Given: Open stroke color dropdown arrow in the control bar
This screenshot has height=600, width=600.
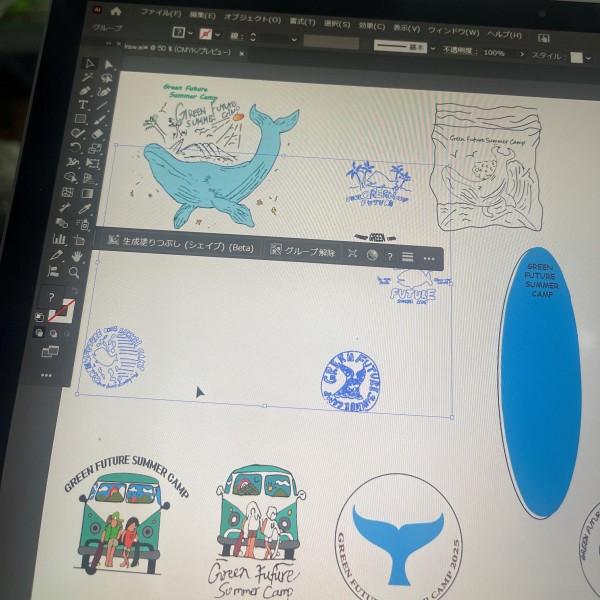Looking at the screenshot, I should click(218, 35).
